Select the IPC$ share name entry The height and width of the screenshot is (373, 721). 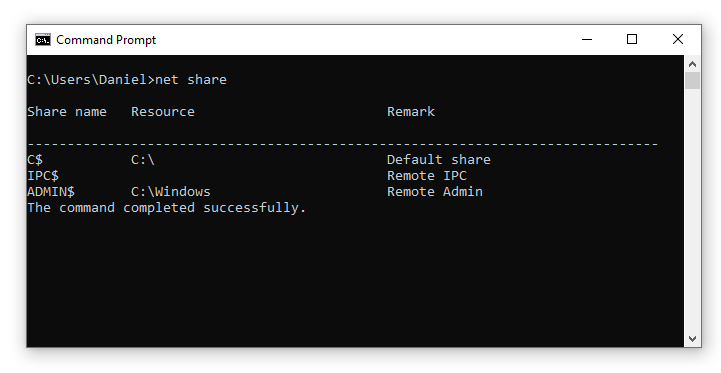tap(43, 176)
